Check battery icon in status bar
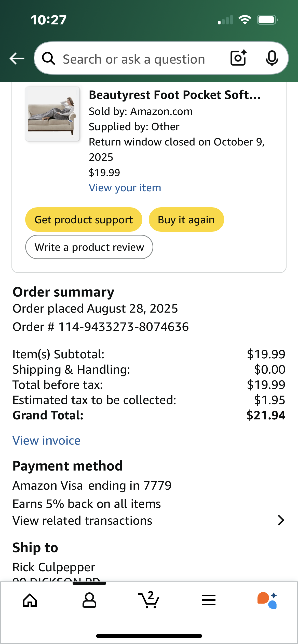This screenshot has height=644, width=298. pos(267,20)
